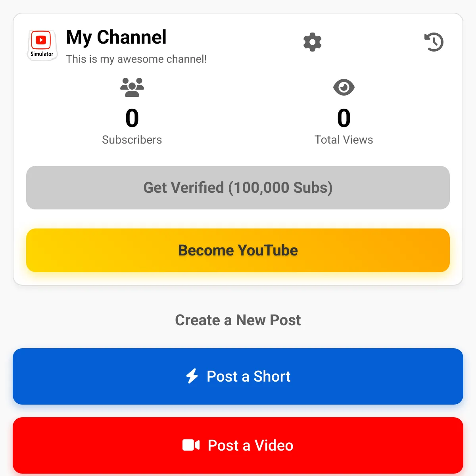Click the channel description text
The image size is (476, 476).
click(x=136, y=59)
